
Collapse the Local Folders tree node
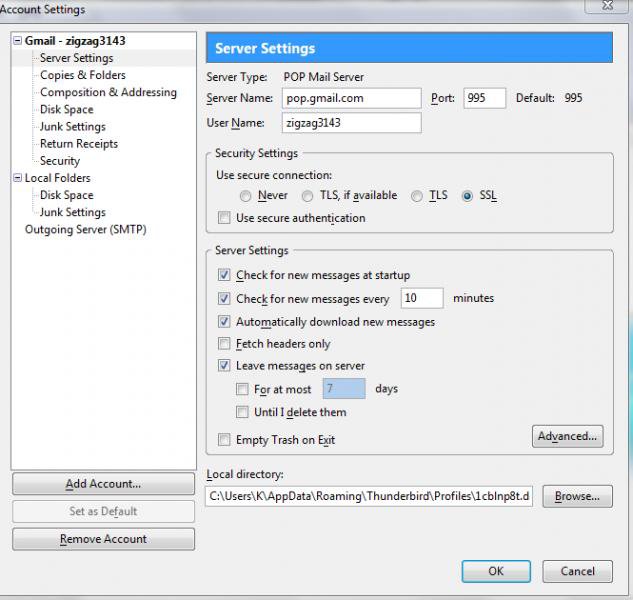coord(17,178)
